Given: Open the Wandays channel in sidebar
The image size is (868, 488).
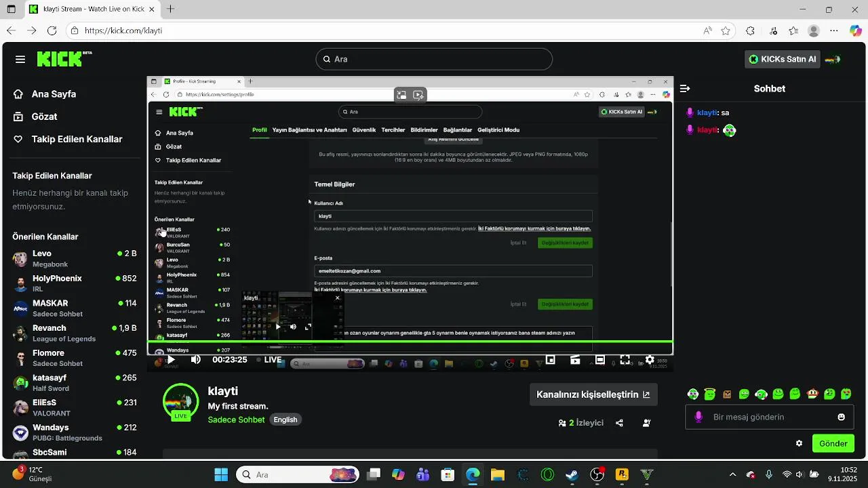Looking at the screenshot, I should [x=75, y=432].
